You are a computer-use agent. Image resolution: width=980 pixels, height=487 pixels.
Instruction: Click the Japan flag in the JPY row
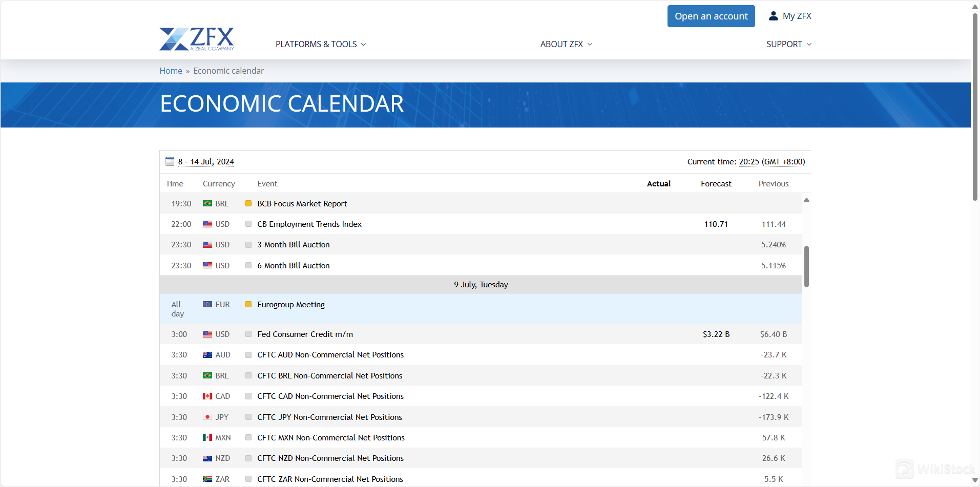coord(207,417)
